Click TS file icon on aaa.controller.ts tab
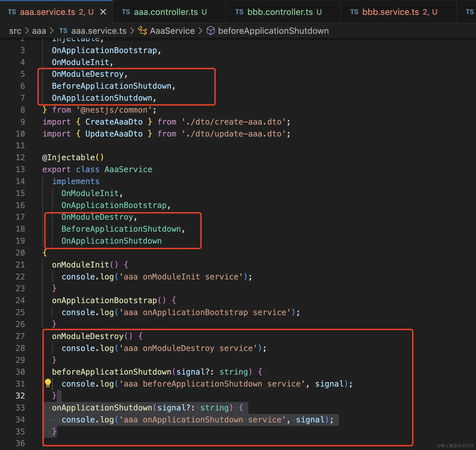The width and height of the screenshot is (476, 450). coord(126,12)
